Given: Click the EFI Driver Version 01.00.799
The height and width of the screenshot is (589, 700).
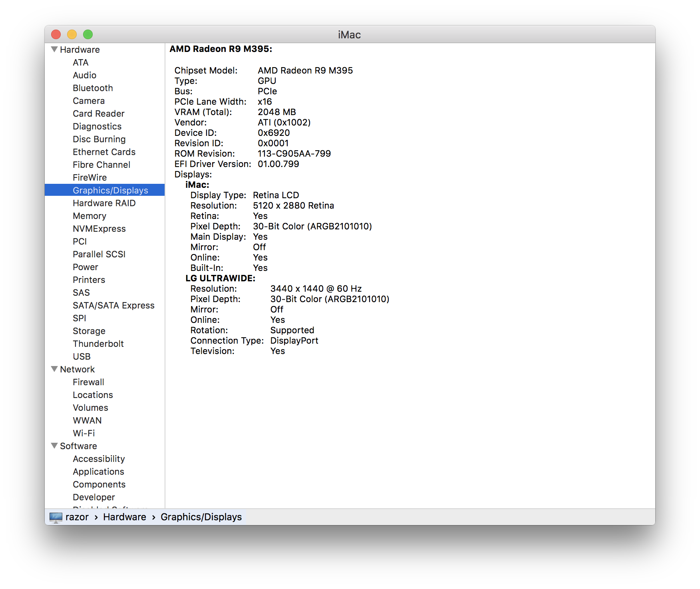Looking at the screenshot, I should [x=278, y=164].
